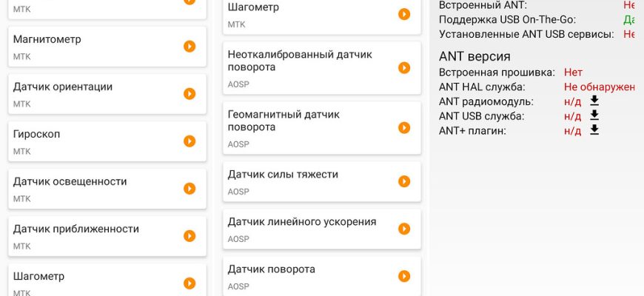Open Геомагнитный датчик поворота arrow
The height and width of the screenshot is (296, 644).
pos(404,127)
